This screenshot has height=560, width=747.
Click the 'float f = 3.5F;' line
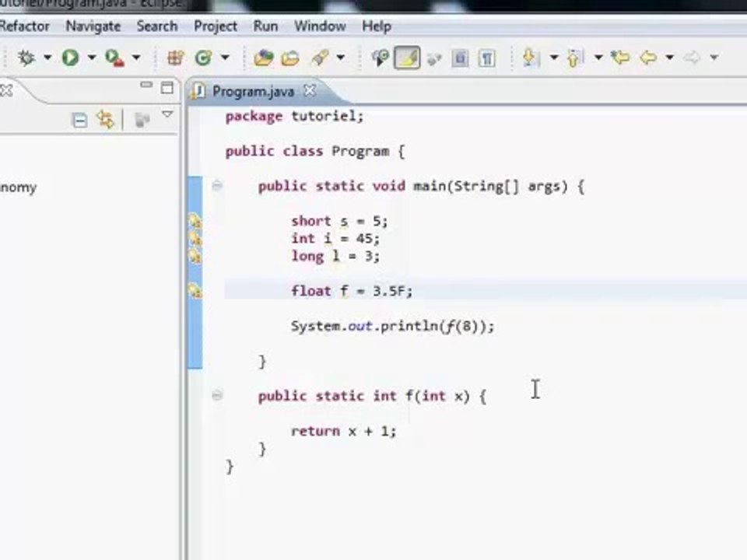point(352,291)
